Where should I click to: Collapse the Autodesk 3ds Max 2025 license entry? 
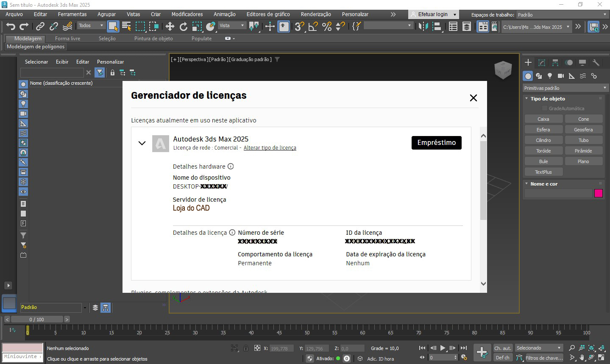click(142, 143)
